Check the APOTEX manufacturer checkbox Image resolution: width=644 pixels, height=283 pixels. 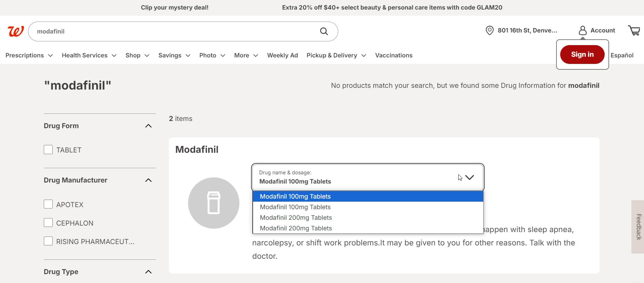pos(48,204)
